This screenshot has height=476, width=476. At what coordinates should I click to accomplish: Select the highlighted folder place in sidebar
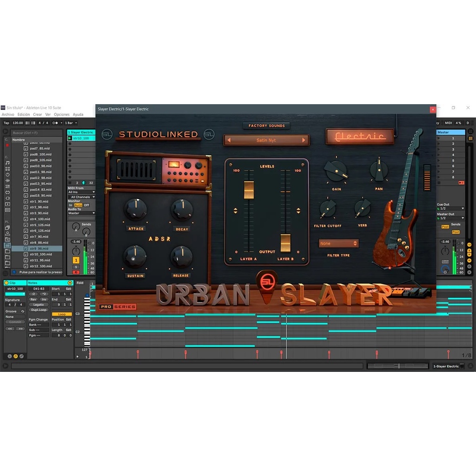point(7,245)
